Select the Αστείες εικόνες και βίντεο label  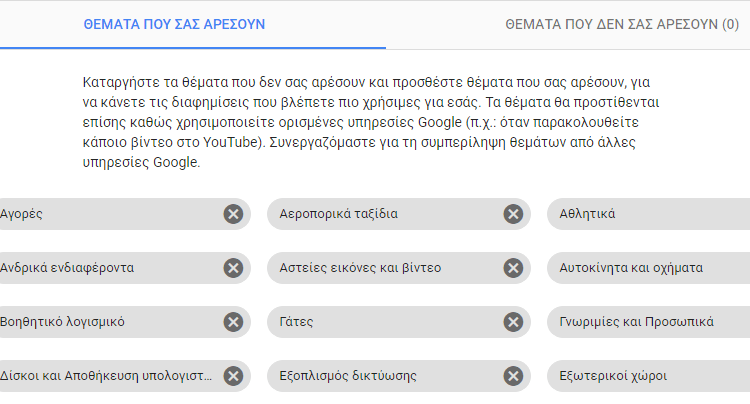tap(360, 268)
